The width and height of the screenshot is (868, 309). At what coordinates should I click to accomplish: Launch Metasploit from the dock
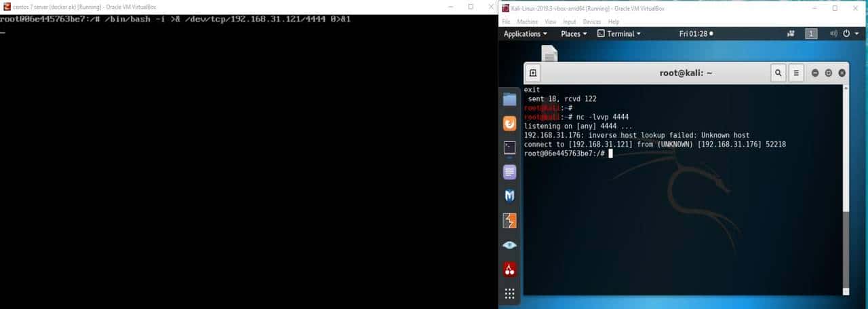pos(509,196)
